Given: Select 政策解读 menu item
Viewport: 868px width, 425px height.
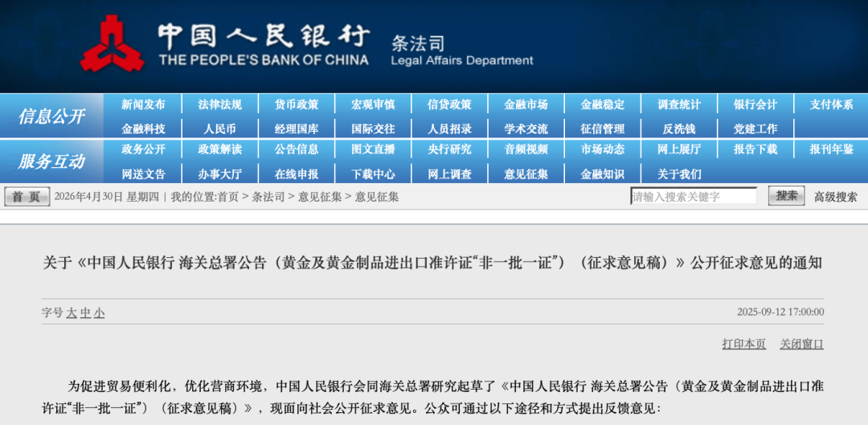Looking at the screenshot, I should pyautogui.click(x=219, y=149).
